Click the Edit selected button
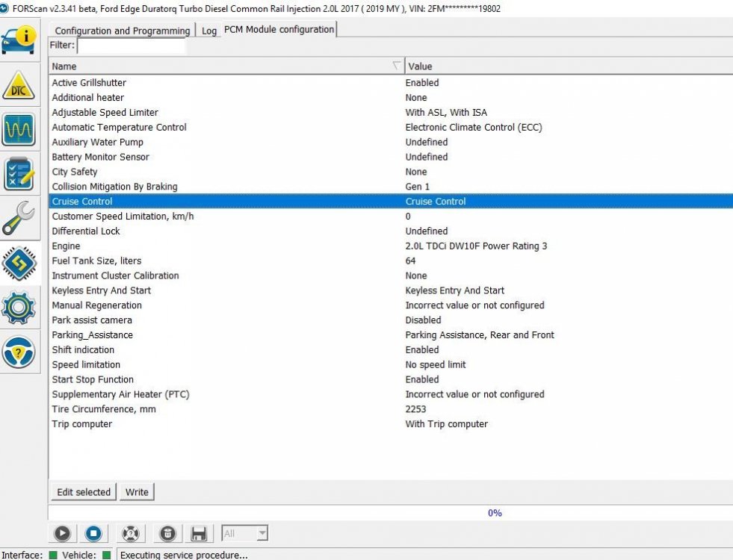The height and width of the screenshot is (560, 733). coord(84,492)
